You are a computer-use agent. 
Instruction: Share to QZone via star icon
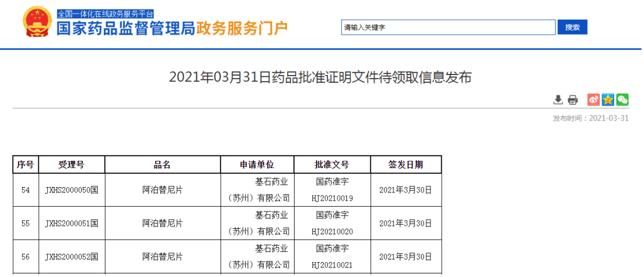click(608, 99)
